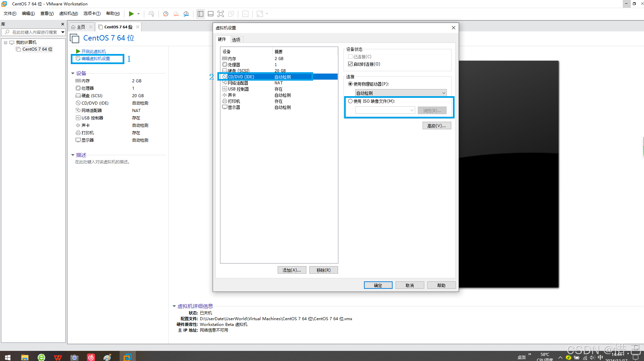
Task: Select 网络适配器 in the settings device list
Action: click(x=279, y=83)
